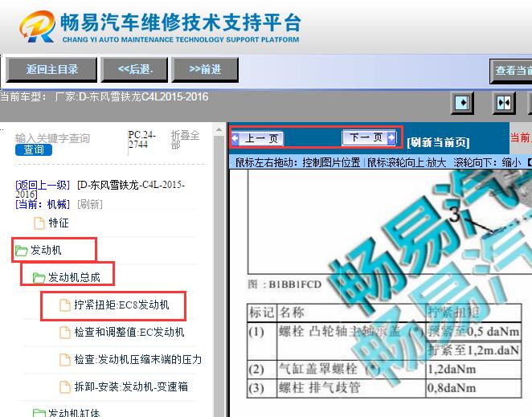Click the page icon beside 检查和调整值:EC发动机
The height and width of the screenshot is (417, 532).
click(65, 332)
